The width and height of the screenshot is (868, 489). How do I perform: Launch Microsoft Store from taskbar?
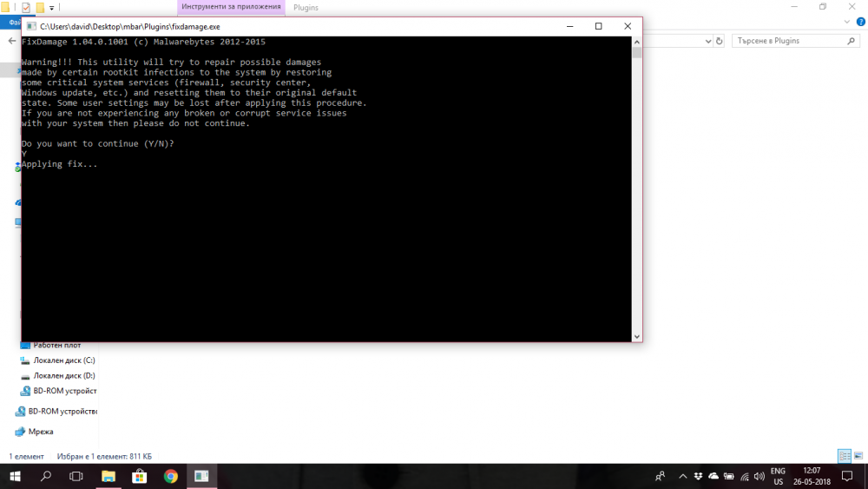pyautogui.click(x=140, y=476)
